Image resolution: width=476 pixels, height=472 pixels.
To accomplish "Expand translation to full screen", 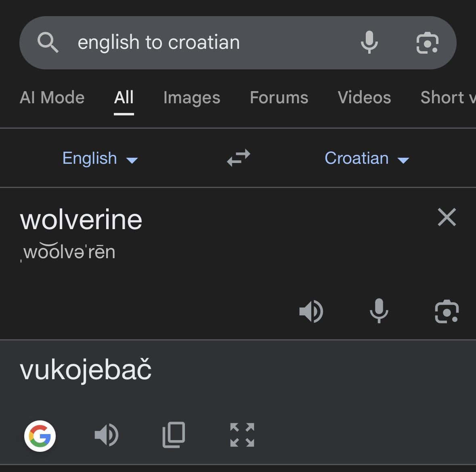I will tap(242, 435).
